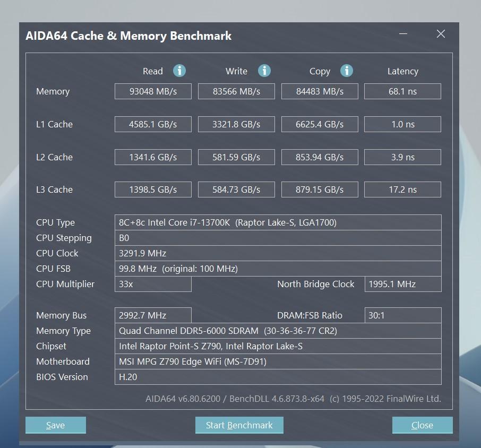Click the L2 Cache row label
481x448 pixels.
pyautogui.click(x=54, y=157)
